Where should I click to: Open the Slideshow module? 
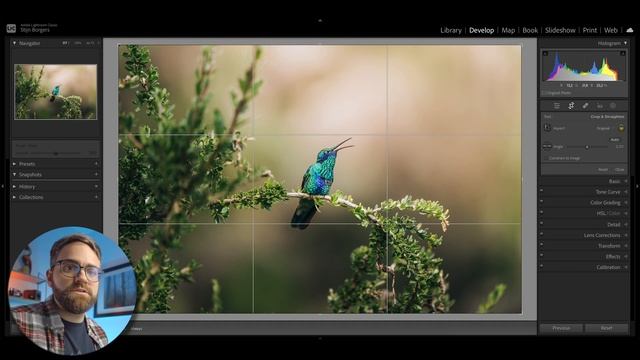pos(560,30)
